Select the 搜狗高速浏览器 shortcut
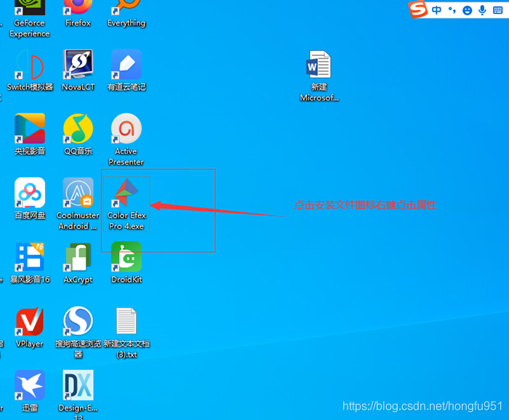This screenshot has height=420, width=509. (78, 332)
